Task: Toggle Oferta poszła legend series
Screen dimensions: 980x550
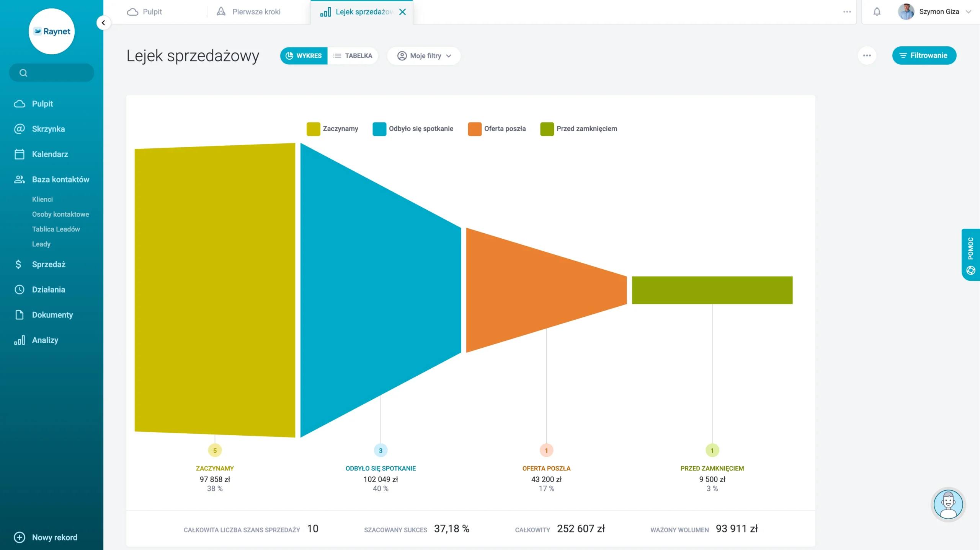Action: coord(497,129)
